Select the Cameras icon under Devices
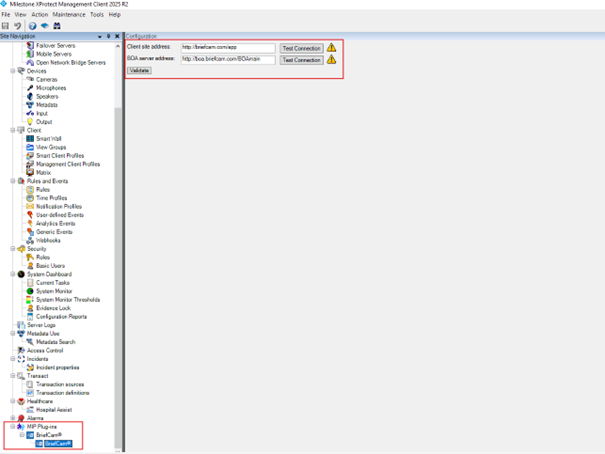Viewport: 605px width, 454px height. (x=30, y=79)
